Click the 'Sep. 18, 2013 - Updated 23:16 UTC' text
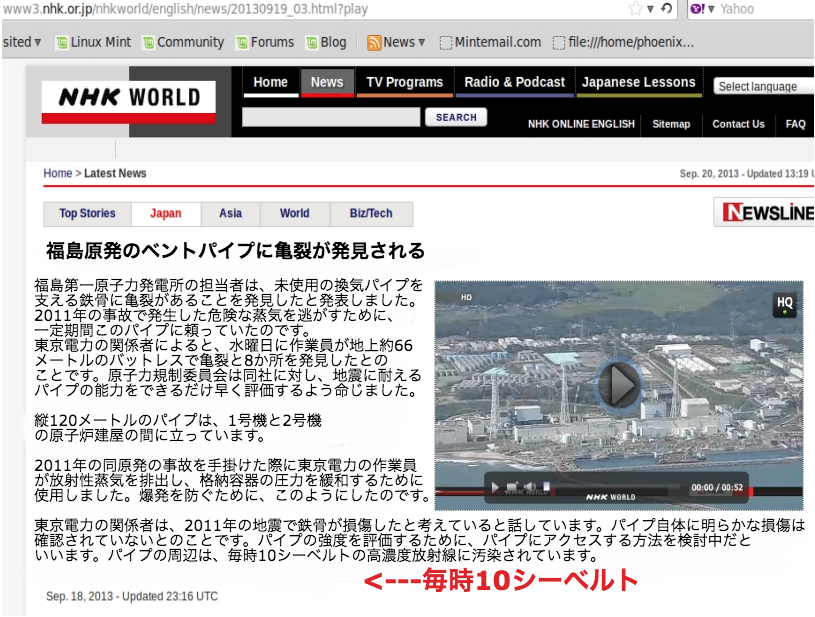Viewport: 815px width, 617px height. tap(132, 596)
